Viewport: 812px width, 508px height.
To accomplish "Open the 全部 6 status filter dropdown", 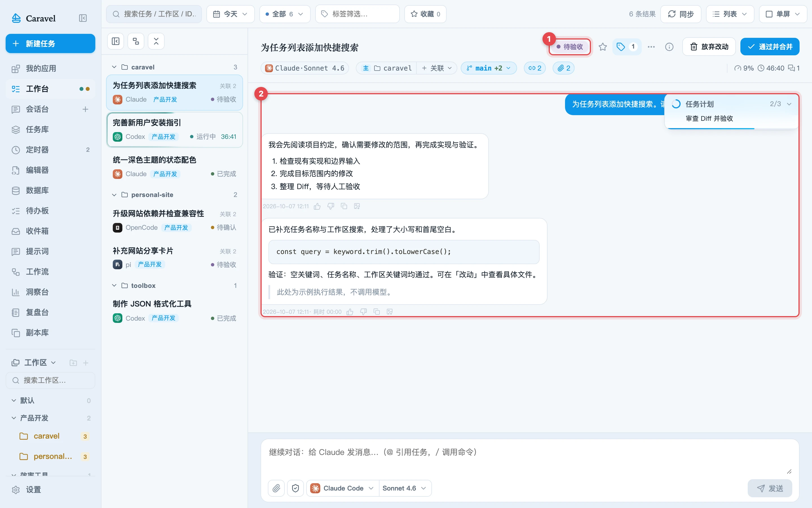I will [285, 14].
